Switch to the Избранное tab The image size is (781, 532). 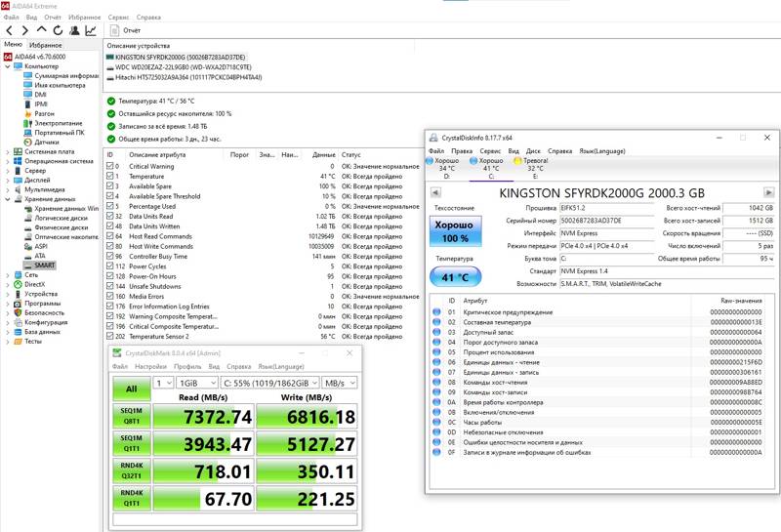[x=45, y=45]
